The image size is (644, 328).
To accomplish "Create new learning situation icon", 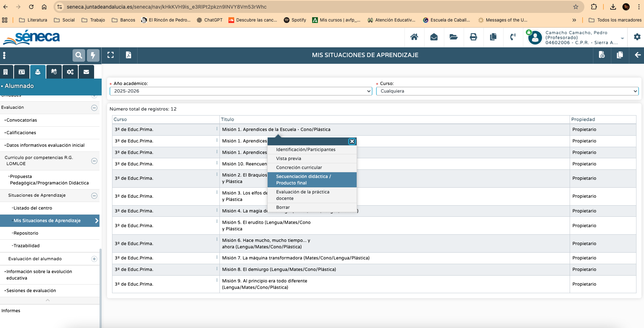I will 602,55.
